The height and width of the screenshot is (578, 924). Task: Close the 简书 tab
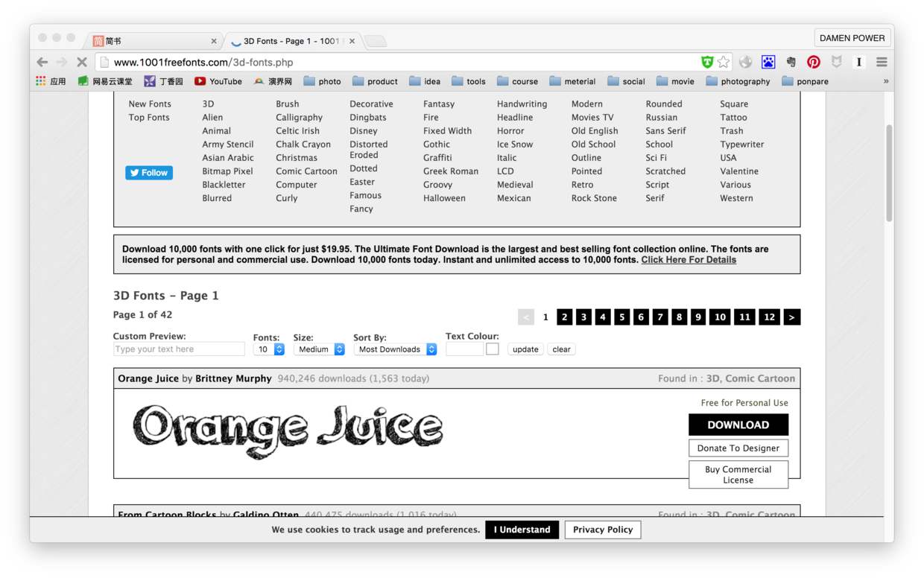214,41
